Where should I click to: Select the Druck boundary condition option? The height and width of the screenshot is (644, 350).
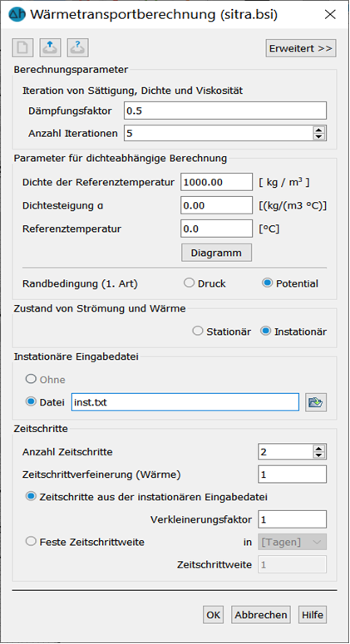(205, 283)
